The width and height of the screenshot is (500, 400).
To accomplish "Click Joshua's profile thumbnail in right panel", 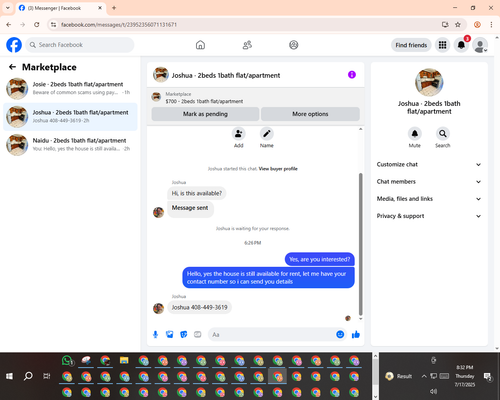I will 429,82.
